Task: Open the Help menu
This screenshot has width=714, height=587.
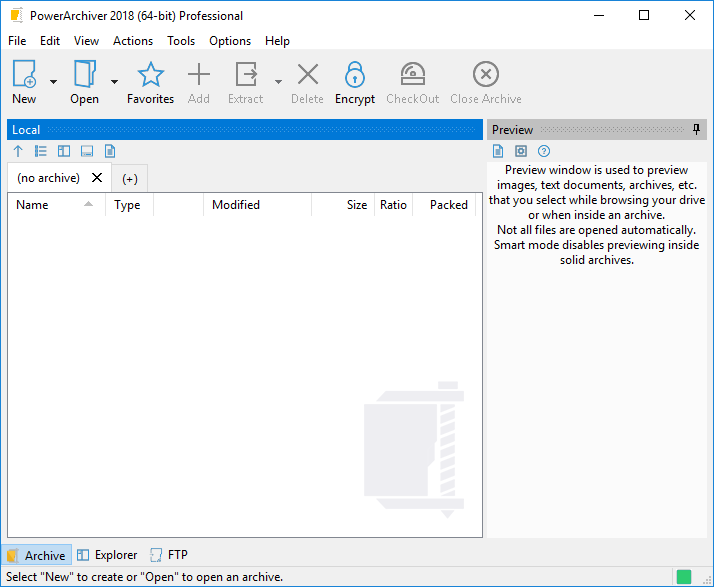Action: coord(277,41)
